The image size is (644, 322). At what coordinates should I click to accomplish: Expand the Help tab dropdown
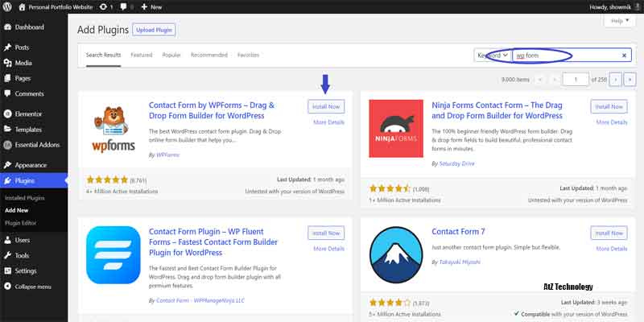620,21
